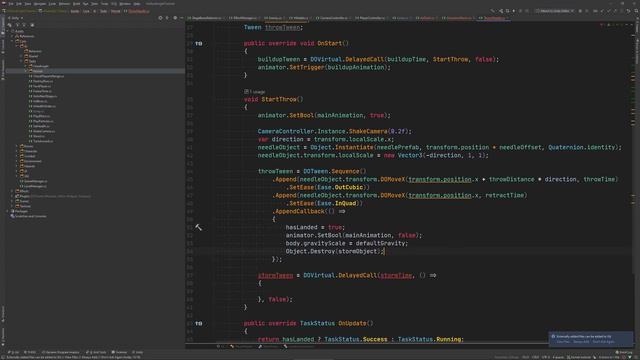Click the expand/collapse all icon in Explorer header

[167, 18]
